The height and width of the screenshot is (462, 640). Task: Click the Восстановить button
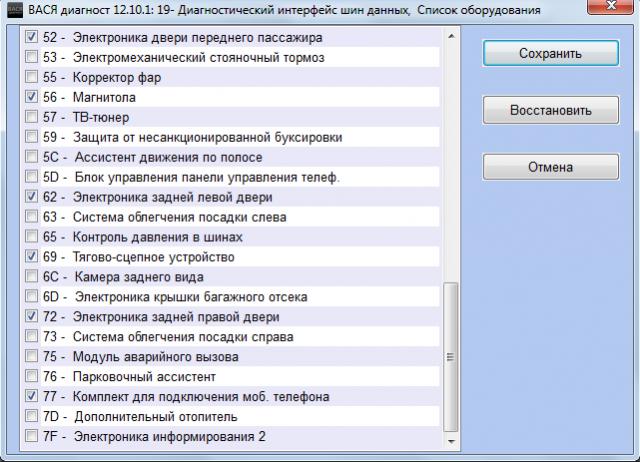pos(551,110)
